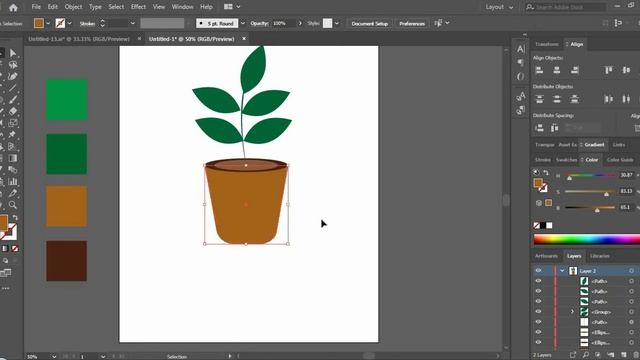Open the 5 pt. Round brush dropdown
This screenshot has width=640, height=360.
pos(243,23)
